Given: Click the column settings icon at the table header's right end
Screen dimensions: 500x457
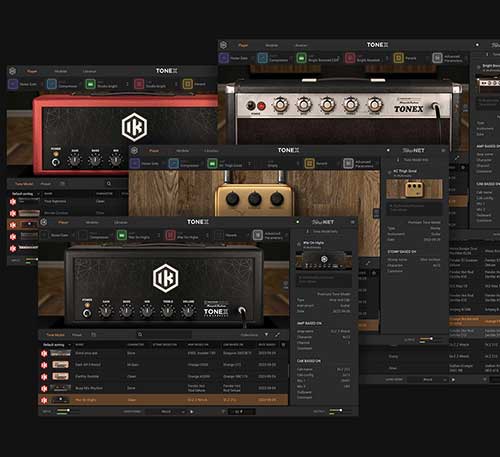Looking at the screenshot, I should tap(284, 345).
